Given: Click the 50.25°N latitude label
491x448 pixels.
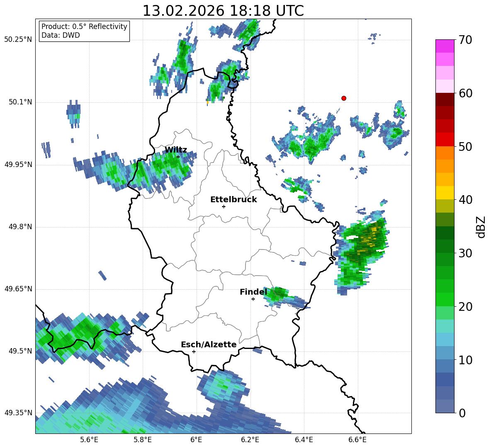Looking at the screenshot, I should 18,40.
